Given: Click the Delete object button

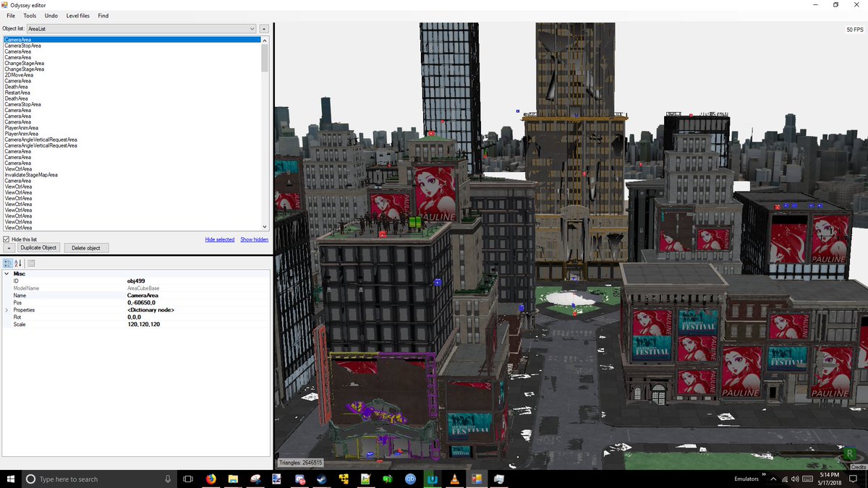Looking at the screenshot, I should (86, 248).
